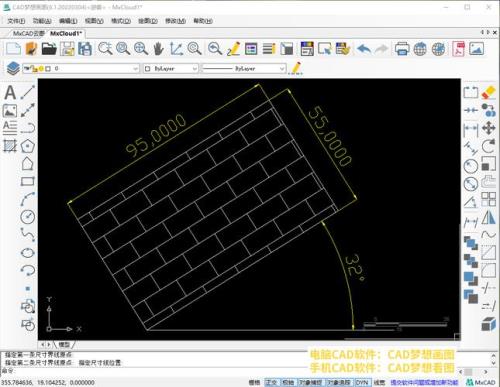The height and width of the screenshot is (387, 500).
Task: Click the 模型 model tab button
Action: point(64,344)
